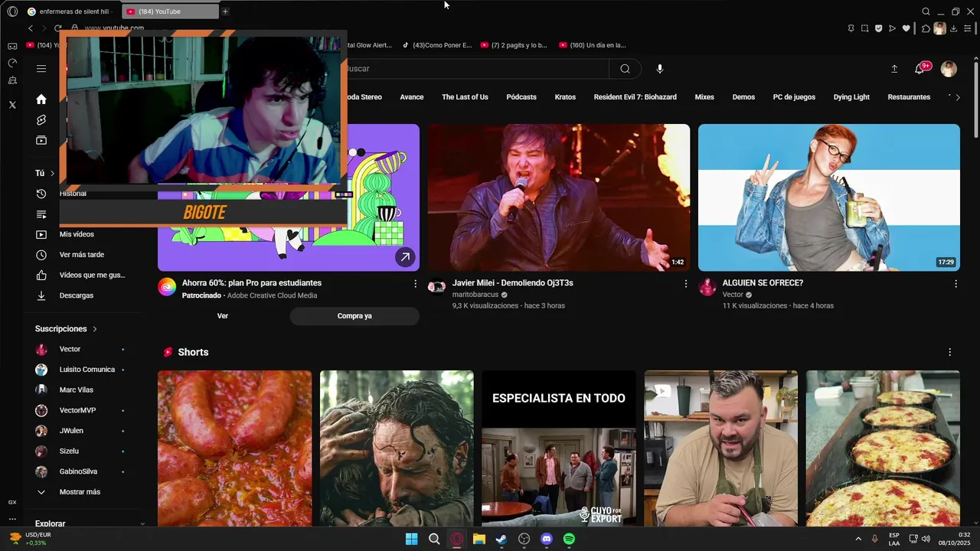
Task: Open the X (Twitter) sidebar panel
Action: coord(12,105)
